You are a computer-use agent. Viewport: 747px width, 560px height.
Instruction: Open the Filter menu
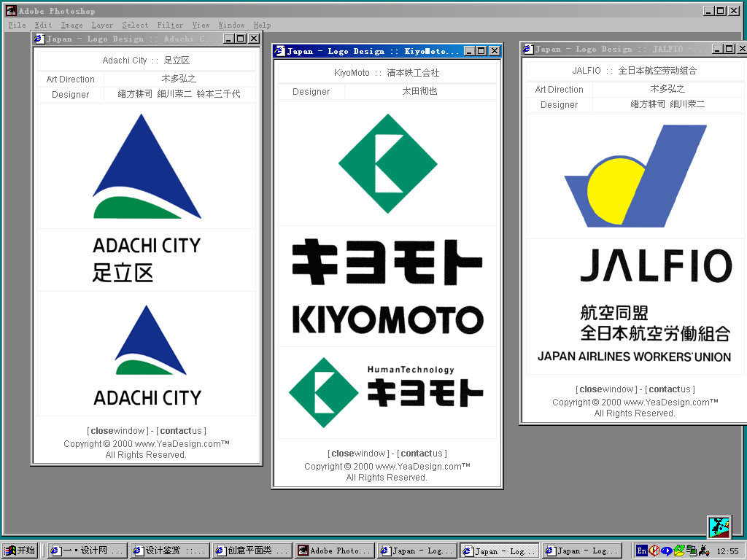[170, 26]
